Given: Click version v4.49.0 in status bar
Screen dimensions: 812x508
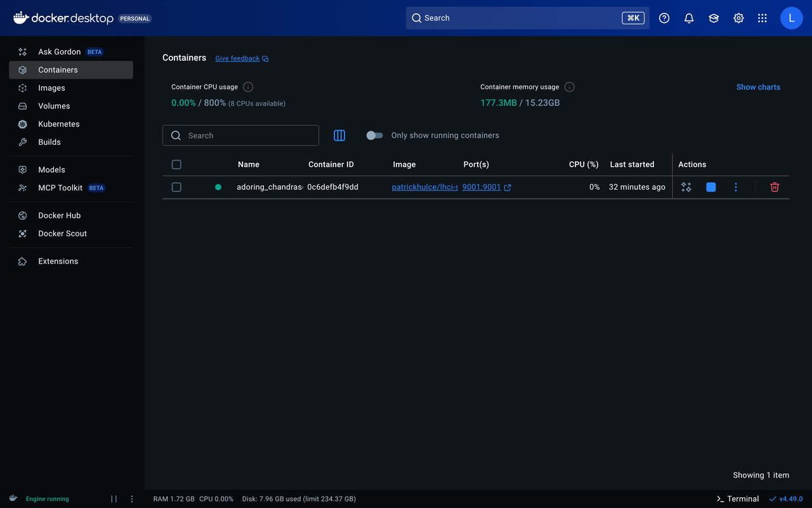Looking at the screenshot, I should click(x=786, y=499).
